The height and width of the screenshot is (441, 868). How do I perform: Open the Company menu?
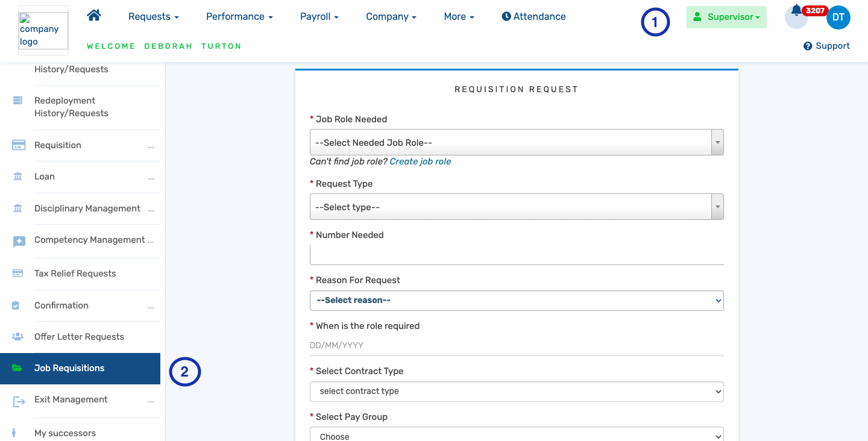click(x=391, y=16)
